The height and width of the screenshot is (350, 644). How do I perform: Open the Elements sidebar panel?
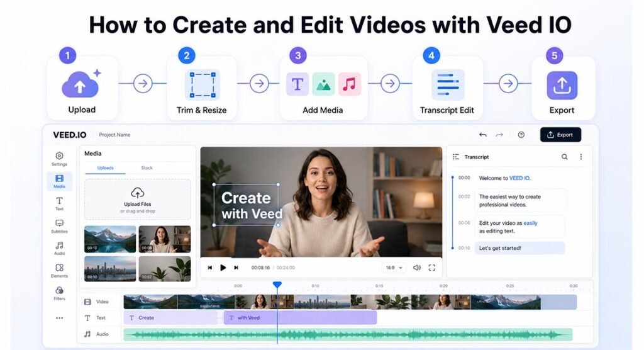click(59, 271)
